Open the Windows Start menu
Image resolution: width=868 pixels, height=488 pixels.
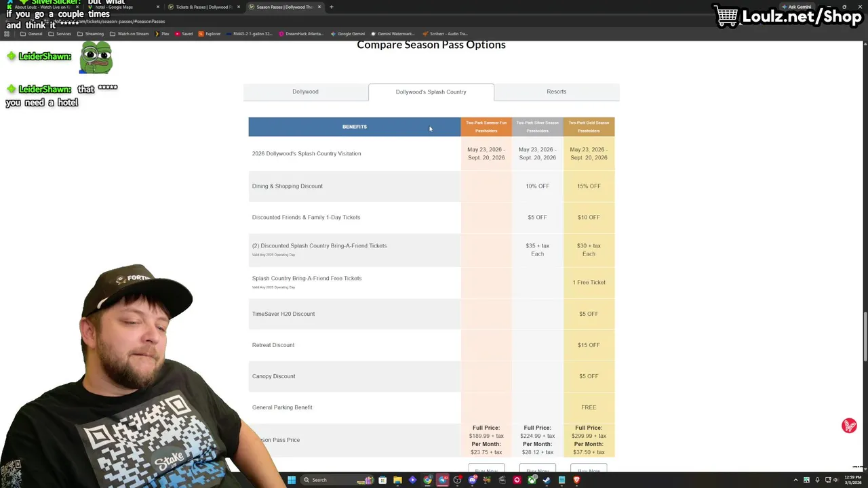(x=292, y=480)
